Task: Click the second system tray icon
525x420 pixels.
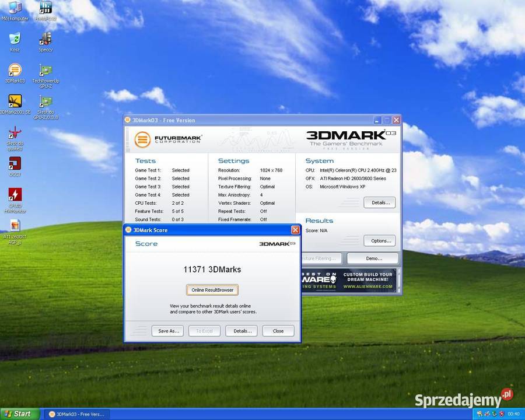Action: pos(487,414)
